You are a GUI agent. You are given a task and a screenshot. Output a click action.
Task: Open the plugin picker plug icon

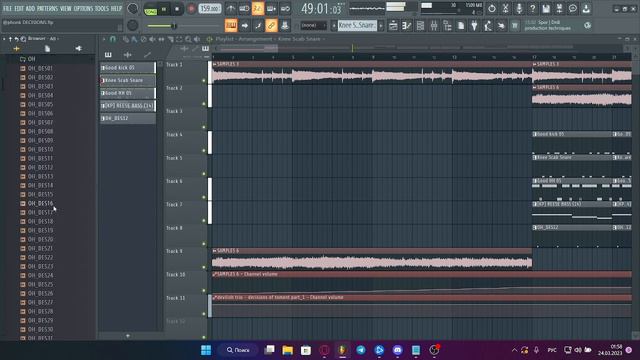click(474, 25)
